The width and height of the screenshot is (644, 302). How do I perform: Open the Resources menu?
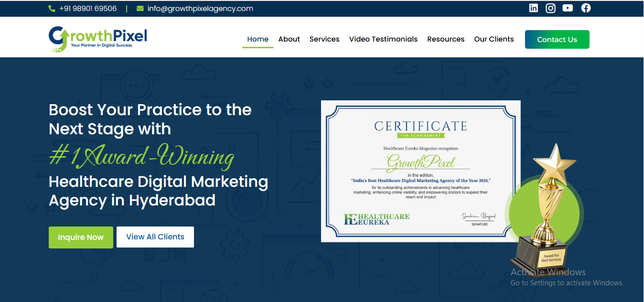pyautogui.click(x=446, y=39)
